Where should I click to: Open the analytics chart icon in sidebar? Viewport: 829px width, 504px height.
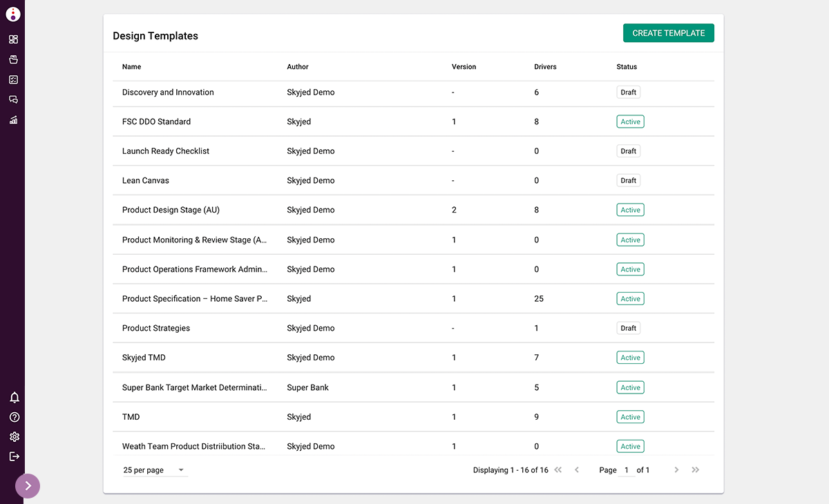pos(13,119)
